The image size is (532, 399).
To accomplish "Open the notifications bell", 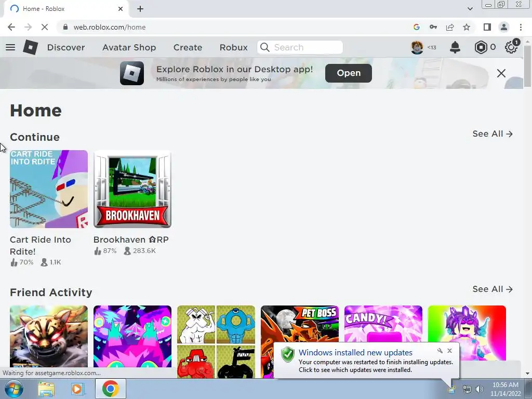I will pyautogui.click(x=455, y=47).
